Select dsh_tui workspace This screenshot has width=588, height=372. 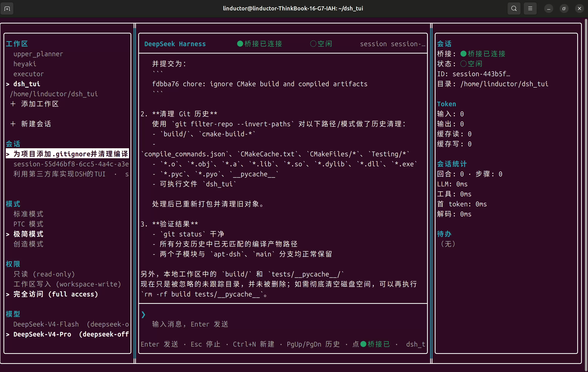(27, 84)
